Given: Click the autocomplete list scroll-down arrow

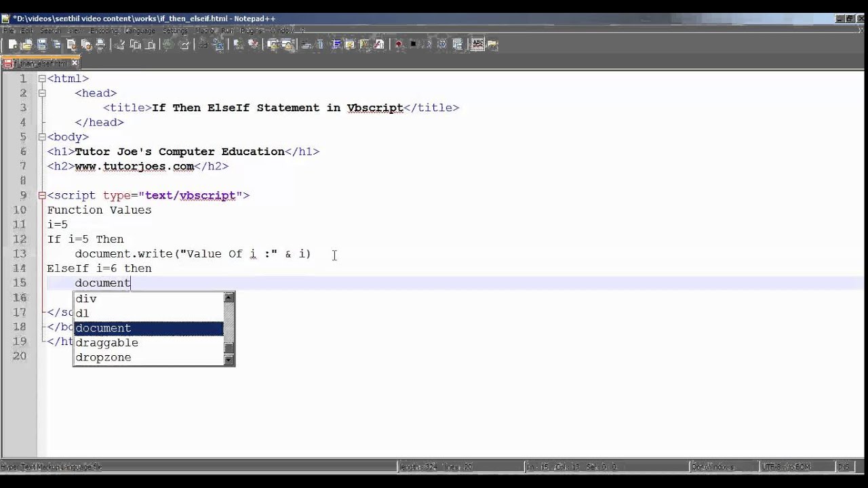Looking at the screenshot, I should pos(229,360).
